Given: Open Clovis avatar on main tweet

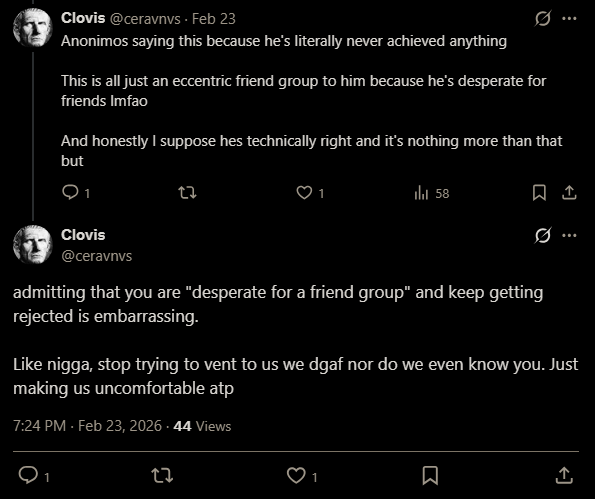Looking at the screenshot, I should (33, 245).
